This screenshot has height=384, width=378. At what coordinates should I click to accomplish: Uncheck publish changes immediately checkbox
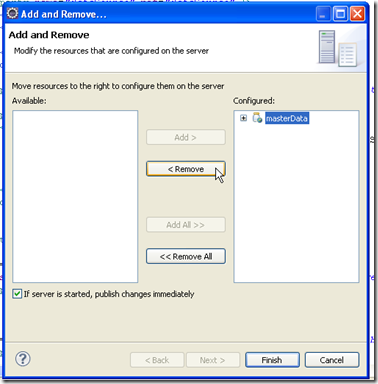[x=17, y=294]
